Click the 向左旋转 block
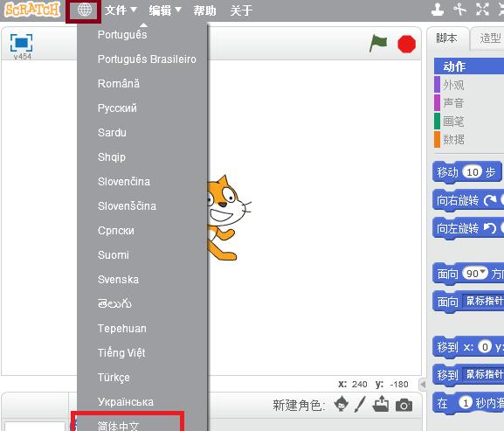 point(457,228)
